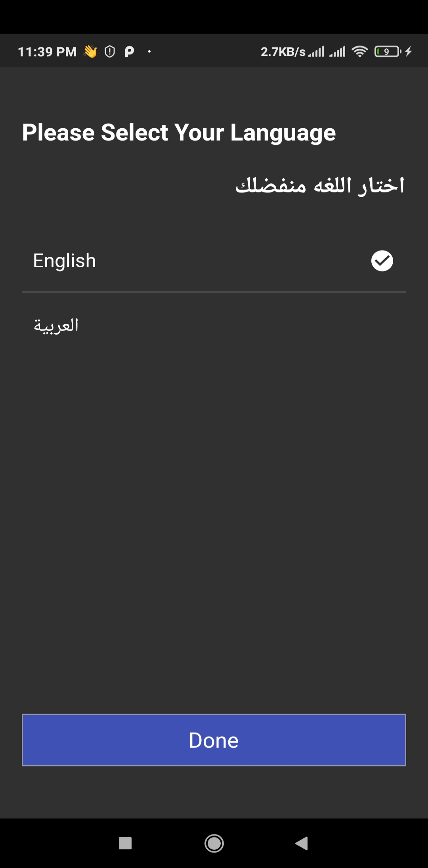Viewport: 428px width, 868px height.
Task: Select the العربية language option
Action: [56, 325]
